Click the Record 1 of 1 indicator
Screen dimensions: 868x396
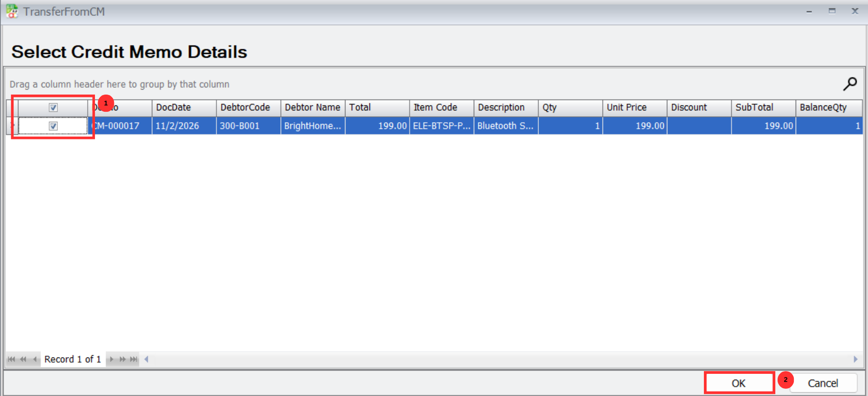click(72, 359)
